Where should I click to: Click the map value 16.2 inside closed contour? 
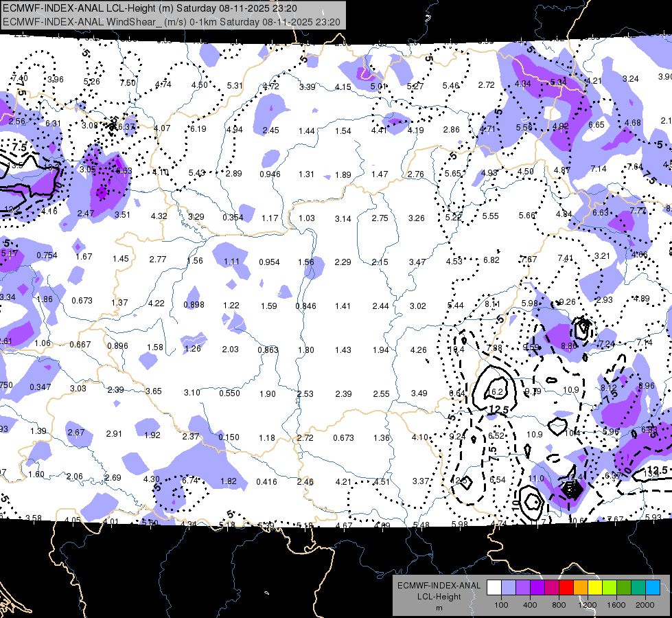tap(496, 391)
